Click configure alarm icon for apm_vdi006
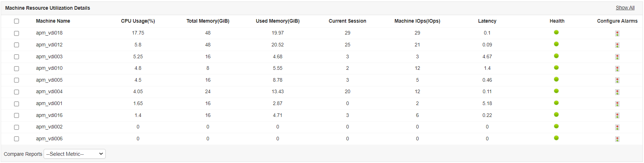644x163 pixels. (x=617, y=139)
